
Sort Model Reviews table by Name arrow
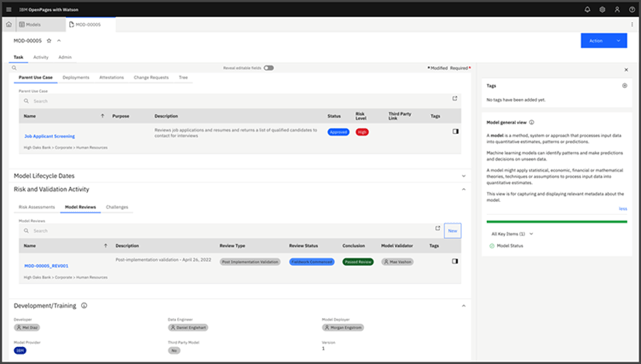106,246
